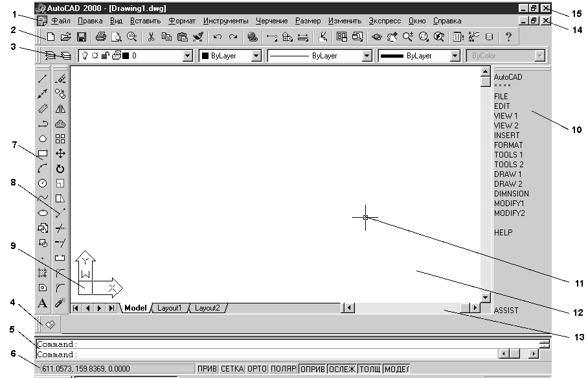This screenshot has width=588, height=378.
Task: Save drawing with the floppy disk icon
Action: (x=82, y=37)
